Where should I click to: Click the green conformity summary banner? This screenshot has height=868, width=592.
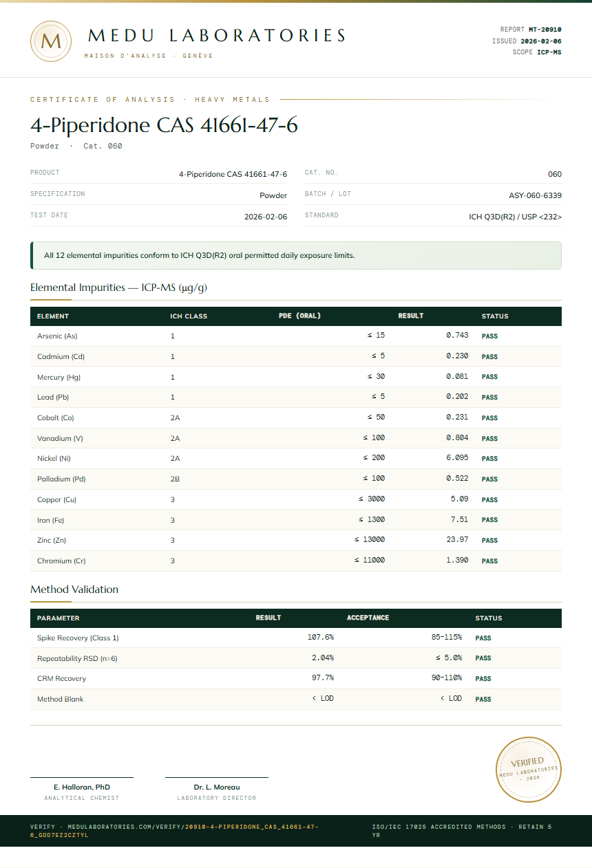pyautogui.click(x=296, y=255)
